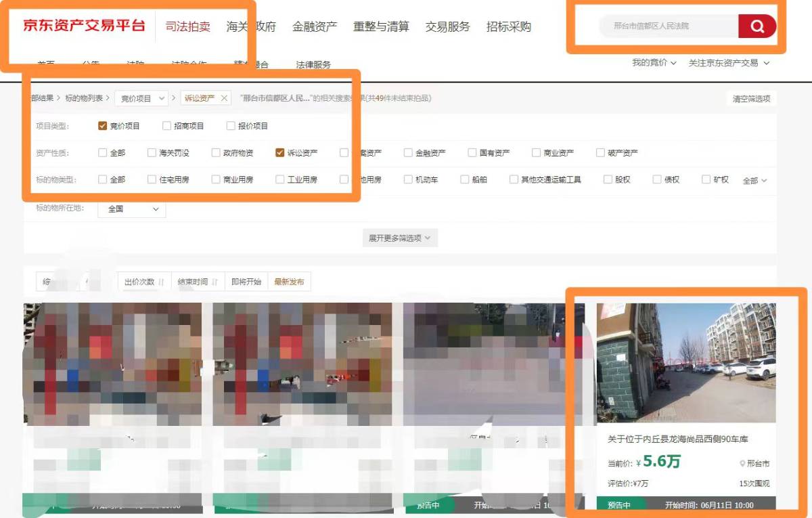Click 法律服务 in the secondary navigation

(313, 65)
